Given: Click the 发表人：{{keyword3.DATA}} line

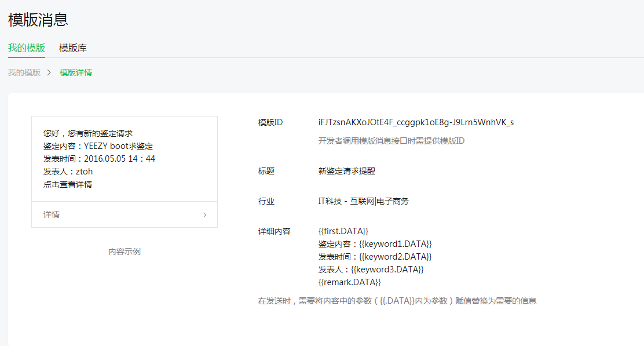Looking at the screenshot, I should point(371,269).
